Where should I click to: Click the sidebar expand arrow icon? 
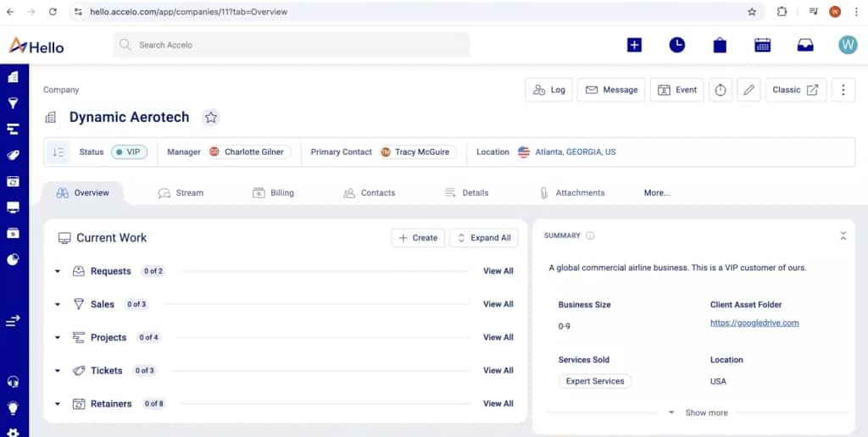click(x=13, y=320)
